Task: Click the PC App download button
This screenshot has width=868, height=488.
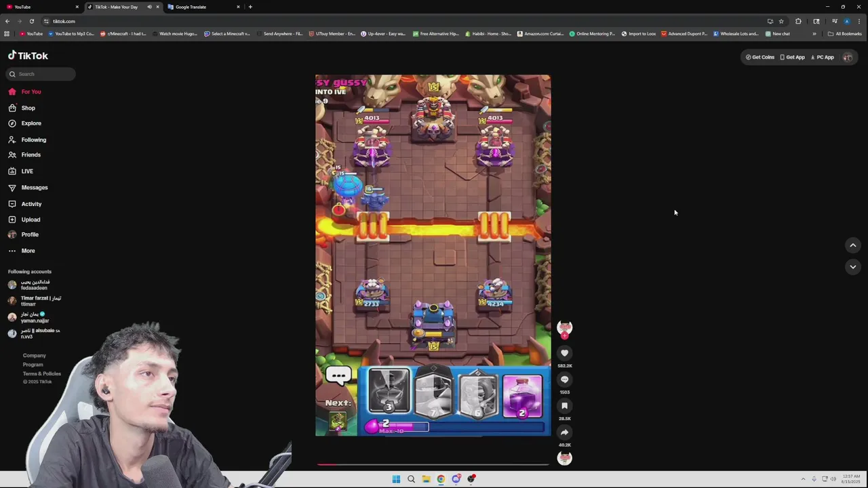Action: pyautogui.click(x=823, y=57)
